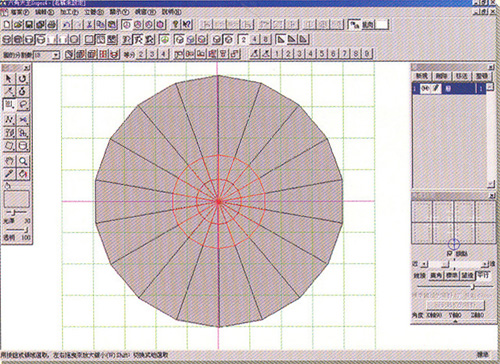Click the layer list scroll down arrow
The height and width of the screenshot is (364, 500).
[x=491, y=183]
